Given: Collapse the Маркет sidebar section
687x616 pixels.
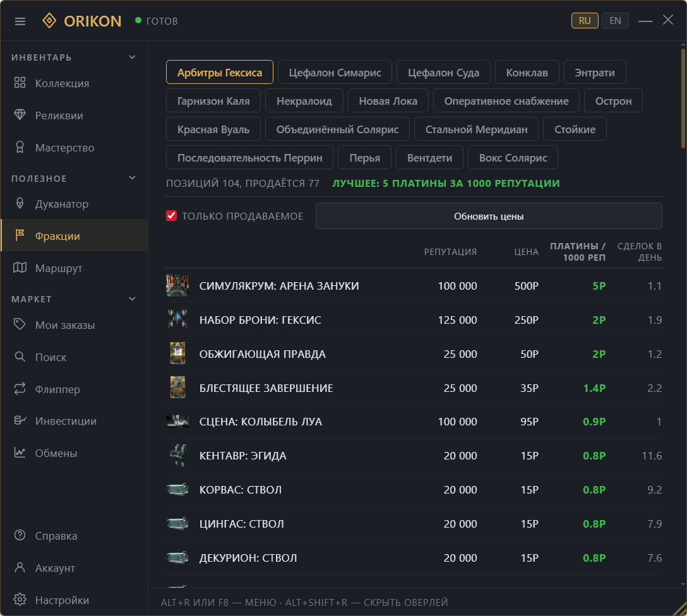Looking at the screenshot, I should tap(133, 299).
